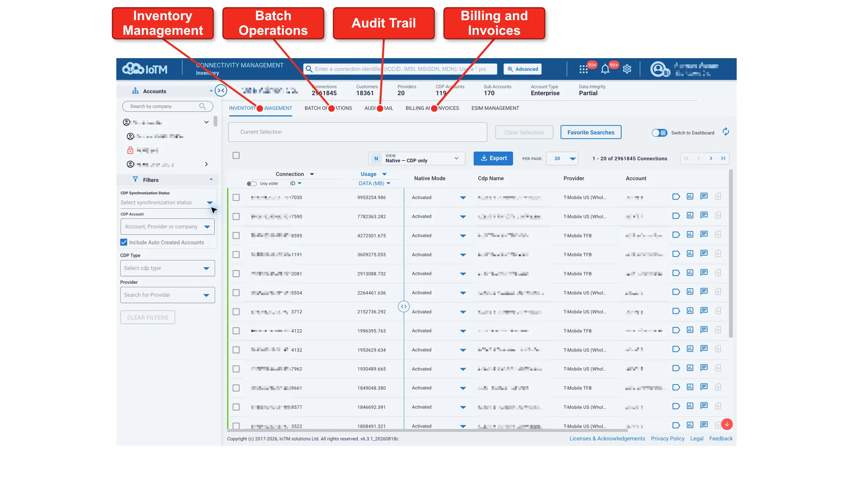Select the checkbox for row 7590

pos(236,216)
